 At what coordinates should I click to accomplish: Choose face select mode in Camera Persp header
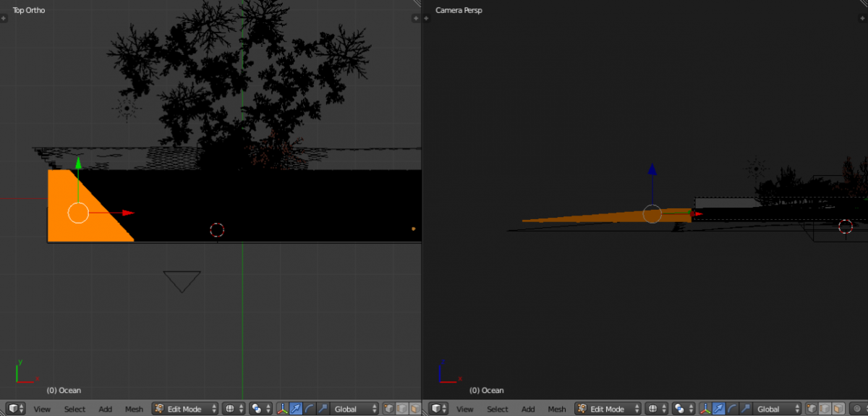click(838, 409)
